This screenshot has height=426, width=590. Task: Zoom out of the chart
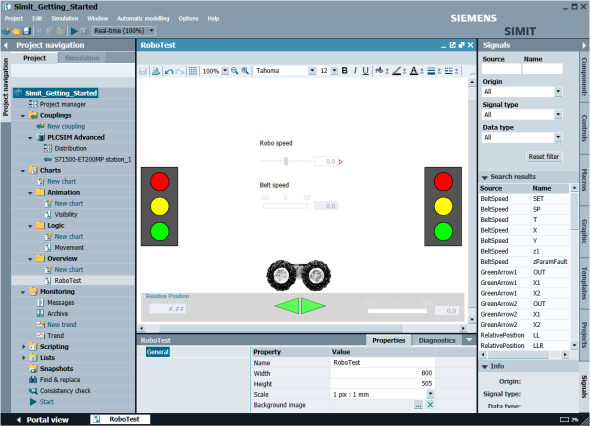coord(235,71)
